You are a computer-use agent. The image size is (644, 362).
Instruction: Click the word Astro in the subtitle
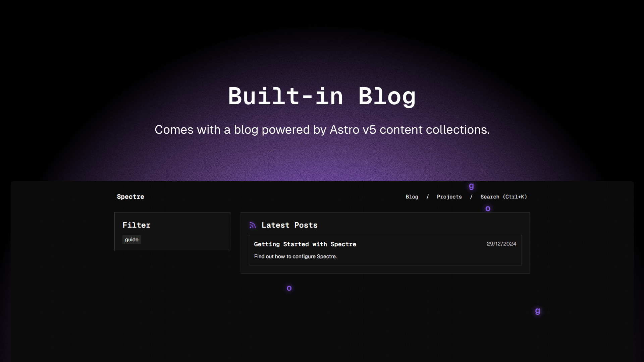pos(344,130)
